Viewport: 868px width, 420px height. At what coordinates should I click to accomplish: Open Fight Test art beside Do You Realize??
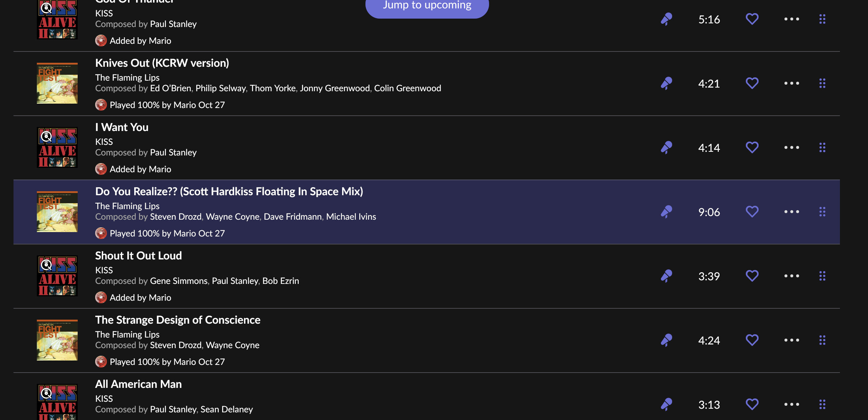pos(57,212)
